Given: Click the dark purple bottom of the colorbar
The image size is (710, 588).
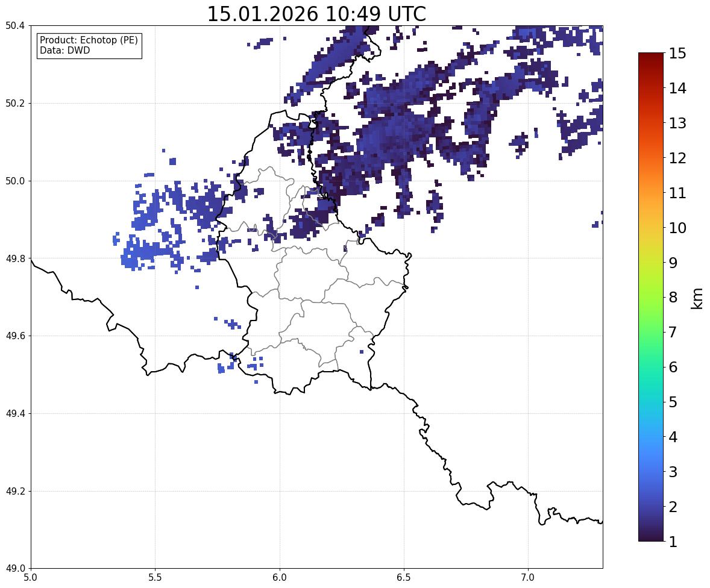Looking at the screenshot, I should coord(651,536).
